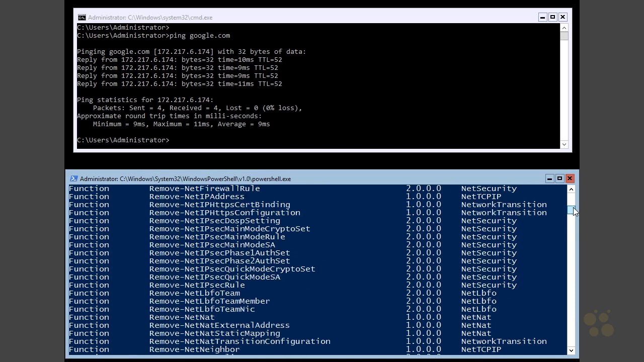Click Remove-NetIPsecMainModeSA entry
644x362 pixels.
click(x=212, y=245)
